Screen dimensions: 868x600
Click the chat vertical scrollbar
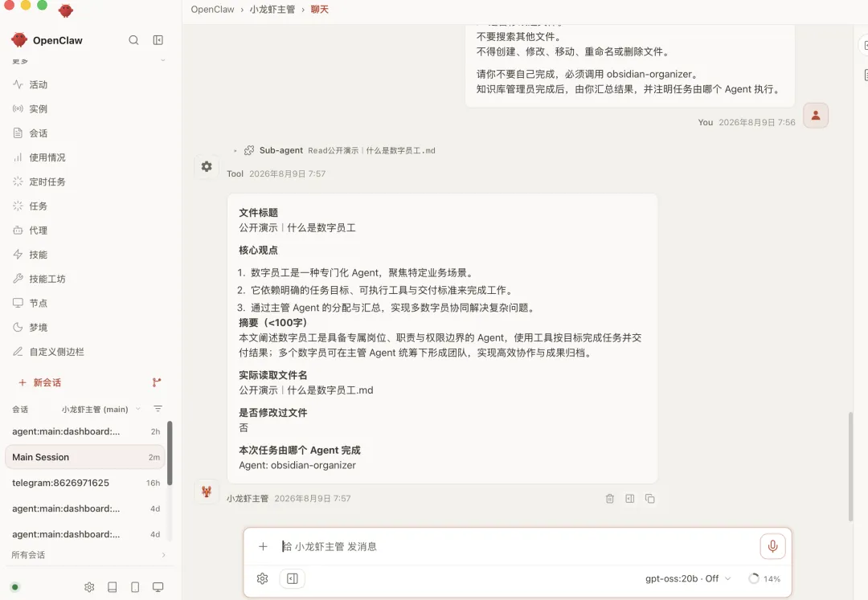[x=851, y=467]
